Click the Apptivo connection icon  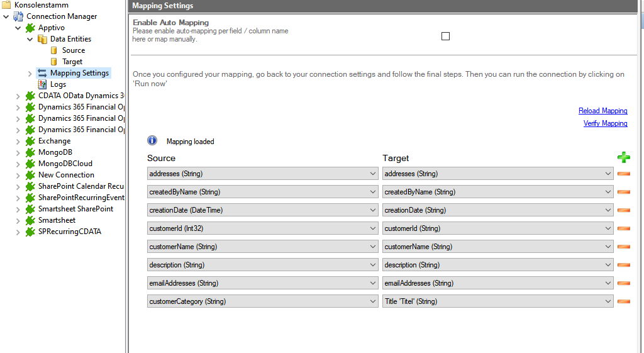click(30, 28)
